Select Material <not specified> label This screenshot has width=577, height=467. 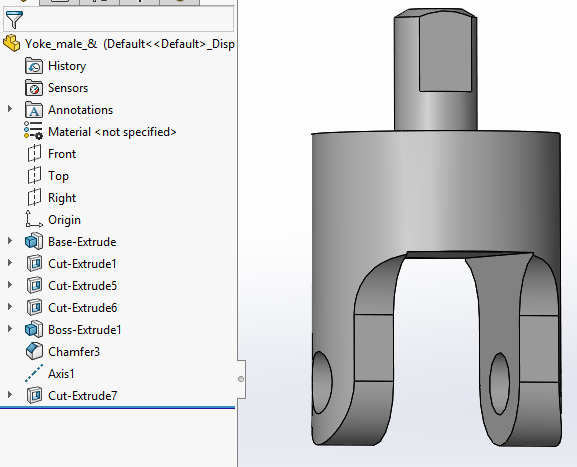(x=112, y=132)
